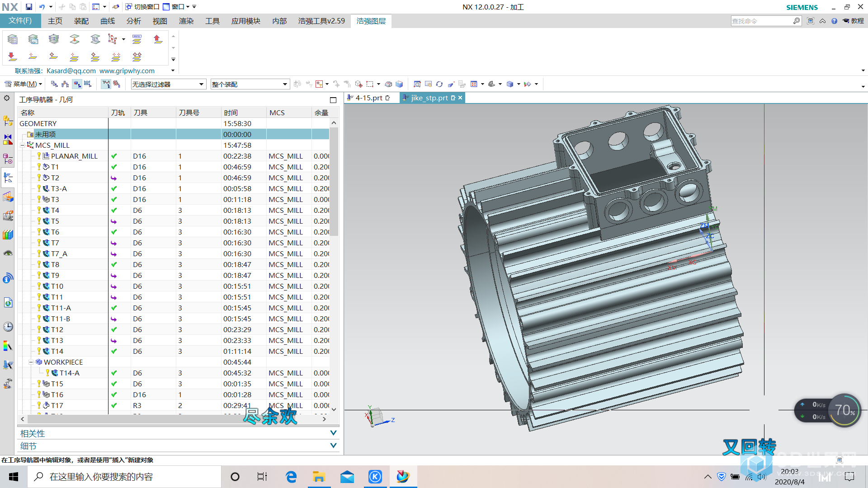Viewport: 868px width, 488px height.
Task: Click the Fit view zoom icon
Action: tap(417, 84)
